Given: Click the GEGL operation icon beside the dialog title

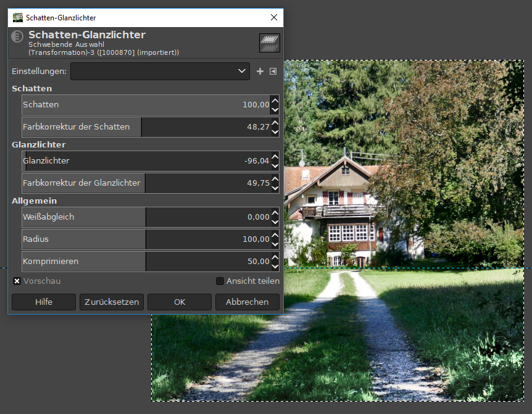Looking at the screenshot, I should pos(17,36).
